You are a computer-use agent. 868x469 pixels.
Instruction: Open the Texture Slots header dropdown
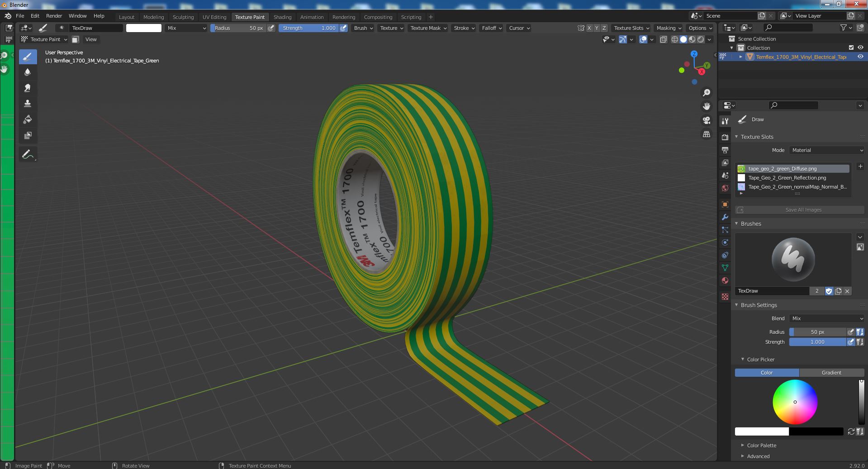pos(631,28)
